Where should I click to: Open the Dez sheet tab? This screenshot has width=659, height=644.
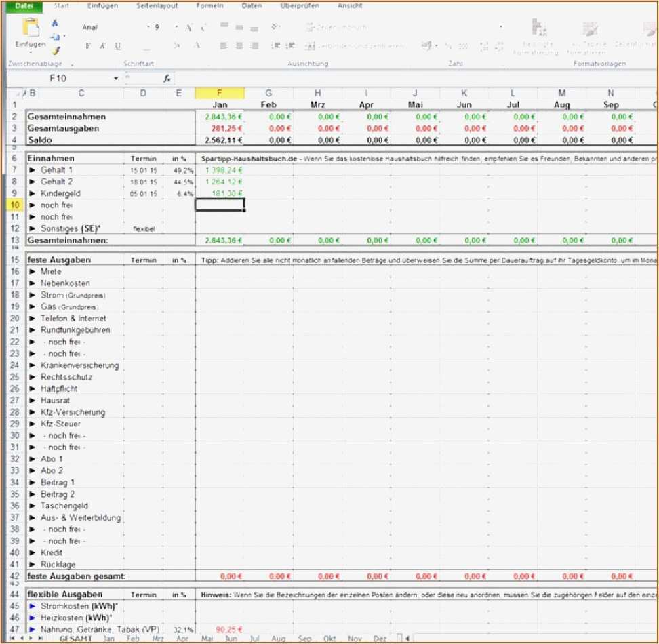pyautogui.click(x=380, y=639)
